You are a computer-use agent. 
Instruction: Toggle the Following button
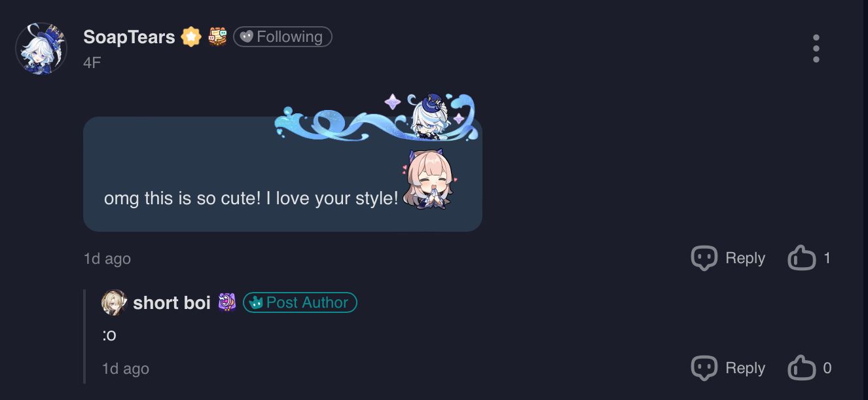tap(283, 37)
